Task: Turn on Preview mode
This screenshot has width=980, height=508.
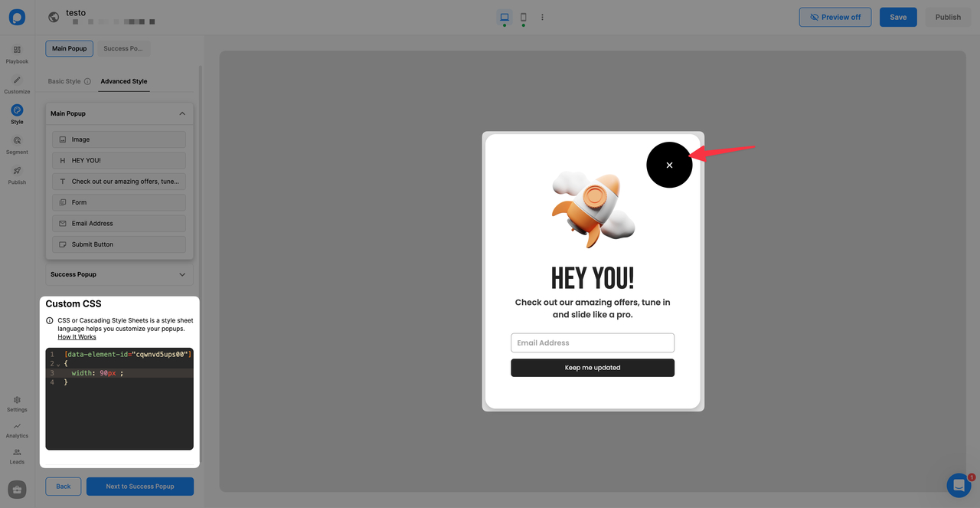Action: [x=835, y=16]
